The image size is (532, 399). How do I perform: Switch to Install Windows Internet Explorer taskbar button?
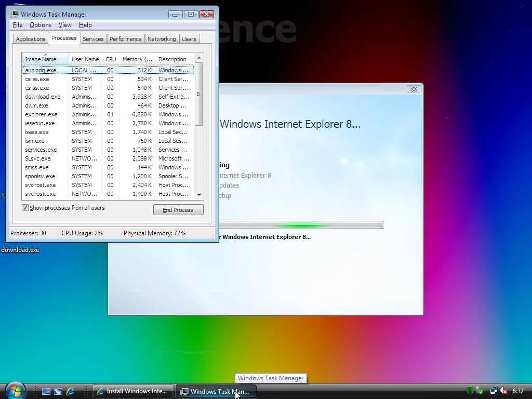tap(134, 391)
